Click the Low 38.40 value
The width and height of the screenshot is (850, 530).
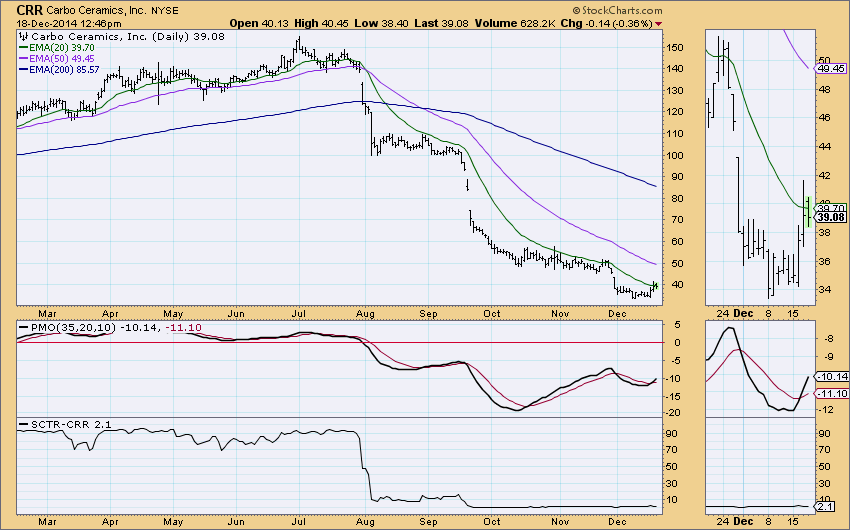(382, 23)
